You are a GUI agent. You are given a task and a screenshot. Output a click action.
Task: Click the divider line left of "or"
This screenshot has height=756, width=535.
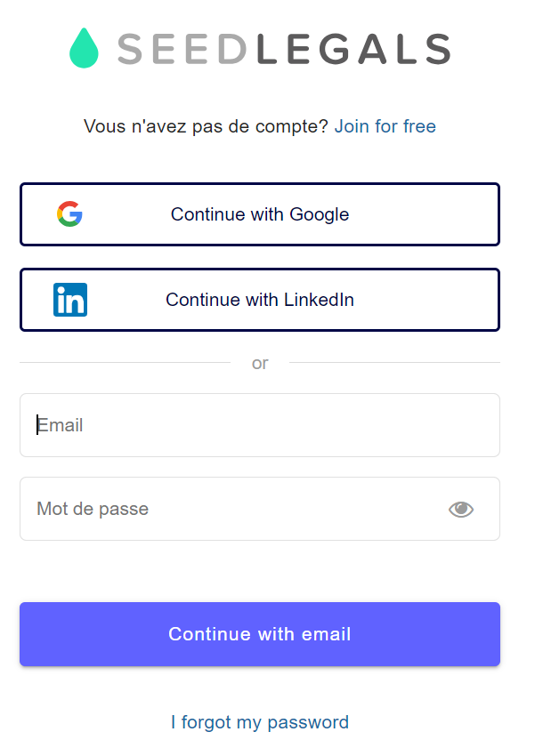pyautogui.click(x=125, y=363)
